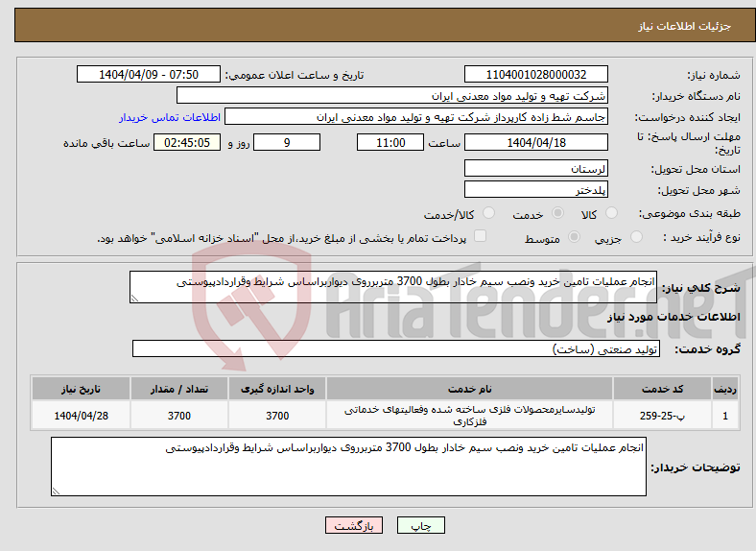Click the row number cell 1
The height and width of the screenshot is (551, 756).
pyautogui.click(x=725, y=416)
